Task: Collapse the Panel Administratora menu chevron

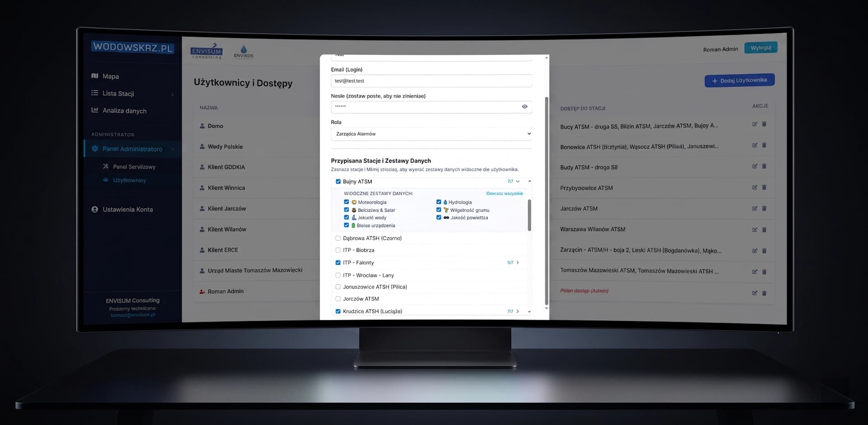Action: pos(172,149)
